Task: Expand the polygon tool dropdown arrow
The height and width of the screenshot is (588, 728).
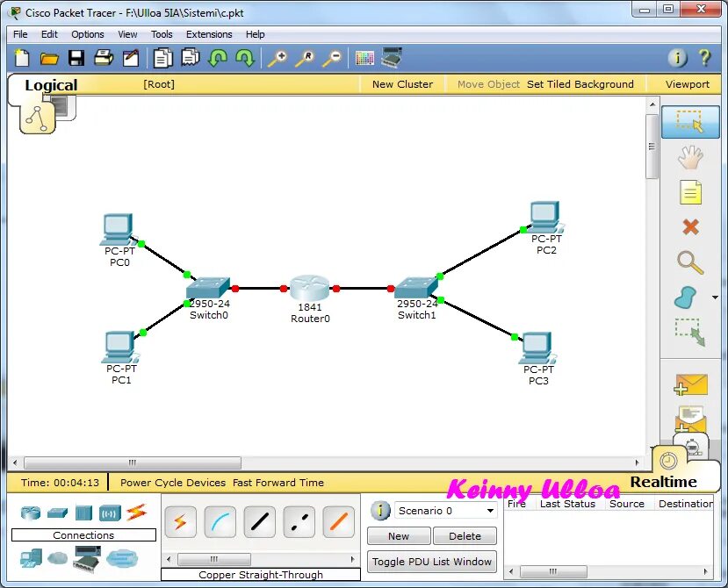Action: pos(715,298)
